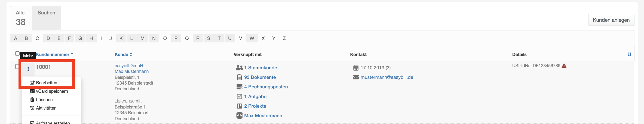This screenshot has height=124, width=644.
Task: Click the envelope icon beside mustermann@easybill.de
Action: (x=355, y=77)
